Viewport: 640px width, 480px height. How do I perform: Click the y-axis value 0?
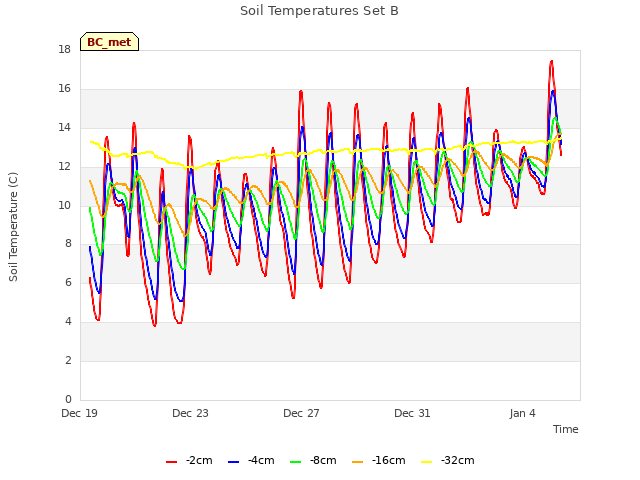68,399
